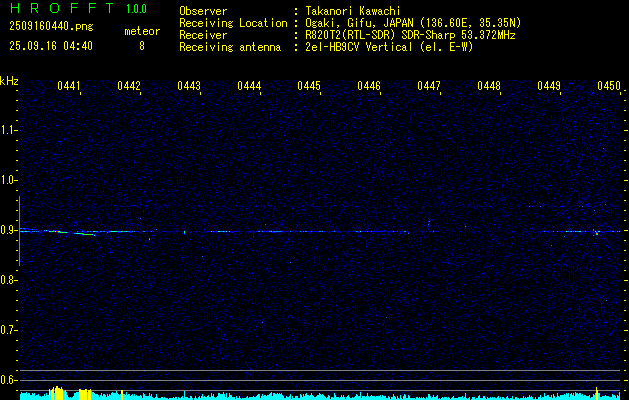Select the 0443 time tick label
The image size is (629, 400).
coord(189,87)
